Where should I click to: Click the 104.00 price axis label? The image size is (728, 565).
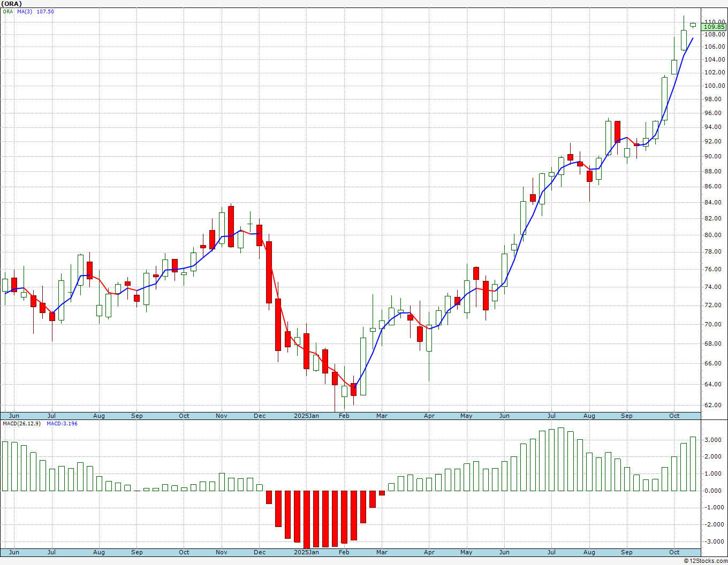[x=715, y=59]
